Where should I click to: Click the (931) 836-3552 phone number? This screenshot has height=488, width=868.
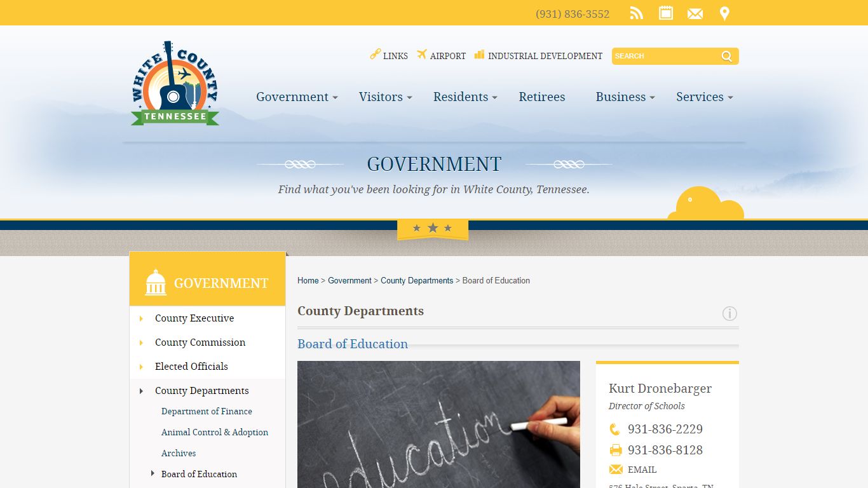pos(573,14)
